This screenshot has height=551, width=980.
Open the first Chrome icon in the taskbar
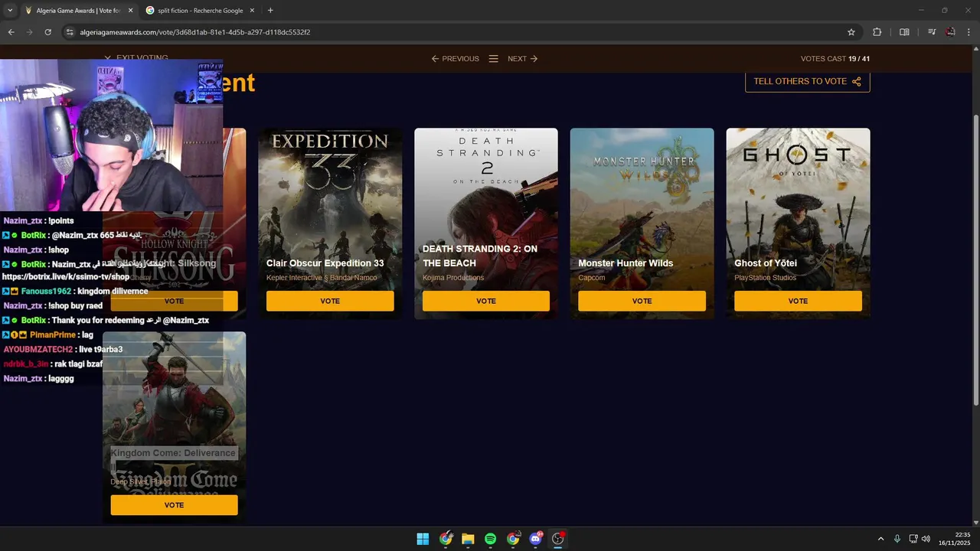[x=446, y=539]
